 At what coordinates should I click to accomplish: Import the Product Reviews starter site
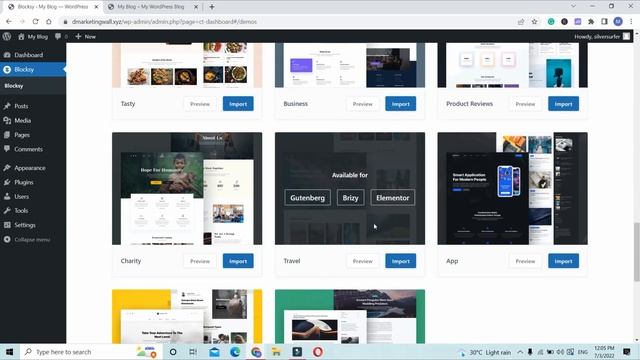click(563, 104)
